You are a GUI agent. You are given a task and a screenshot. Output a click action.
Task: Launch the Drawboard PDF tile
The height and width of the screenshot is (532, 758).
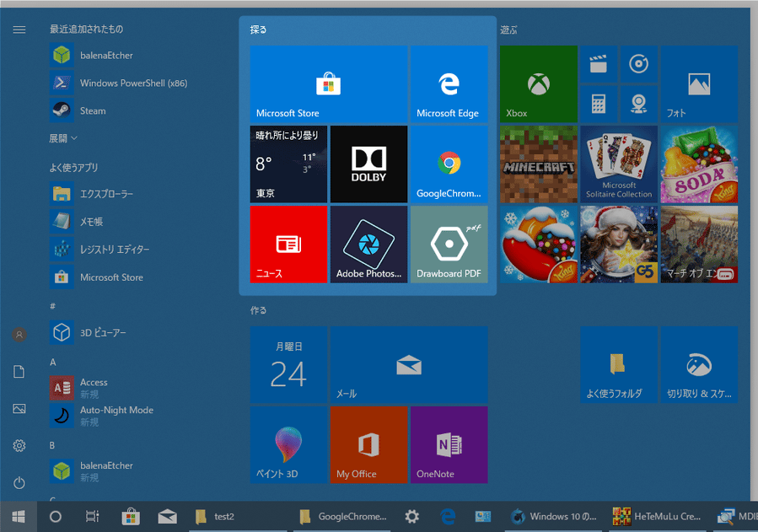(449, 245)
